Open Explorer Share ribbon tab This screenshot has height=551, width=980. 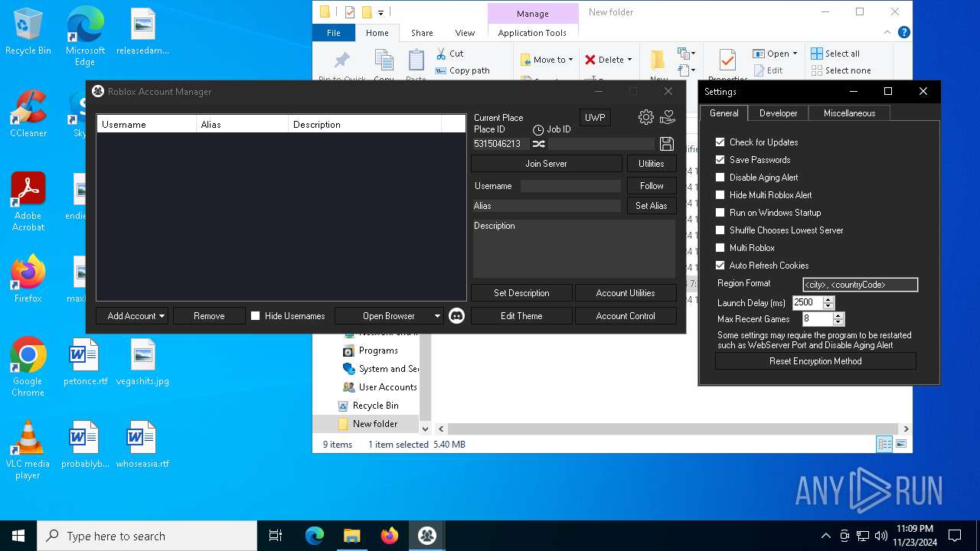point(422,33)
